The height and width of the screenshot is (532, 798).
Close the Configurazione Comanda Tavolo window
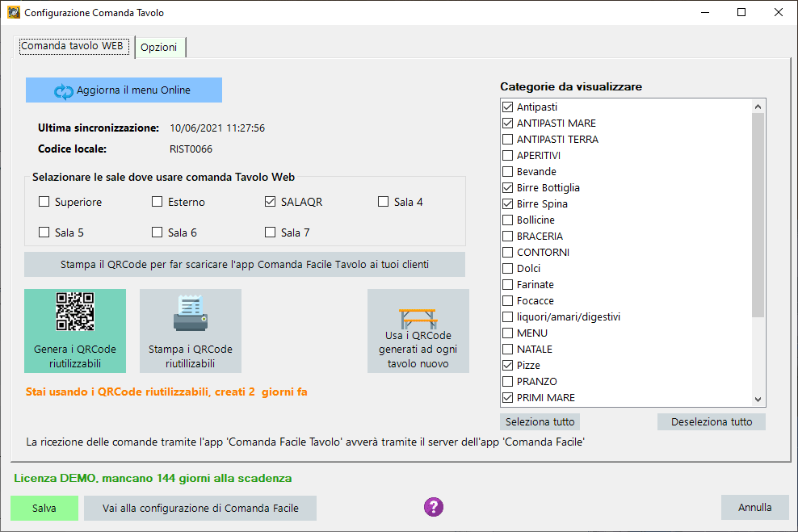pos(778,12)
